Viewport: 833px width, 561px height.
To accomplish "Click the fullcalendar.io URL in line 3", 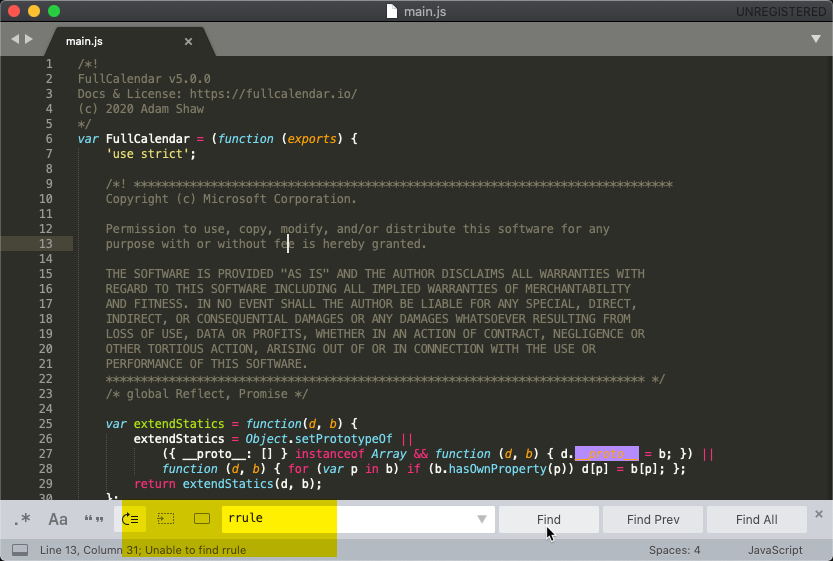I will pos(274,94).
